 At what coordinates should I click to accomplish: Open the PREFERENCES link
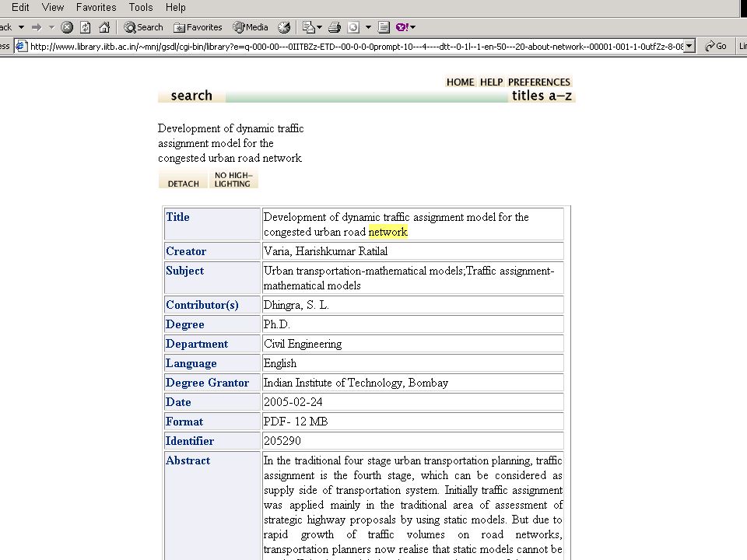pyautogui.click(x=538, y=82)
